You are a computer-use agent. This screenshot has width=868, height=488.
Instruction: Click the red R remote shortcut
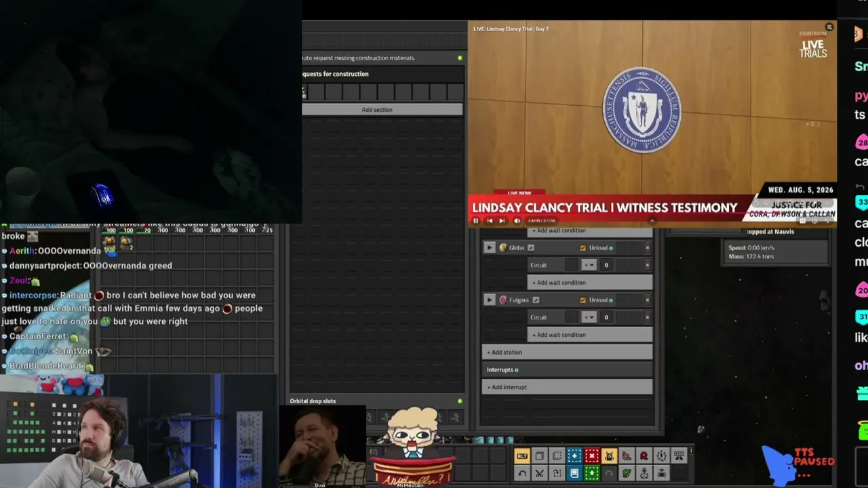[644, 456]
